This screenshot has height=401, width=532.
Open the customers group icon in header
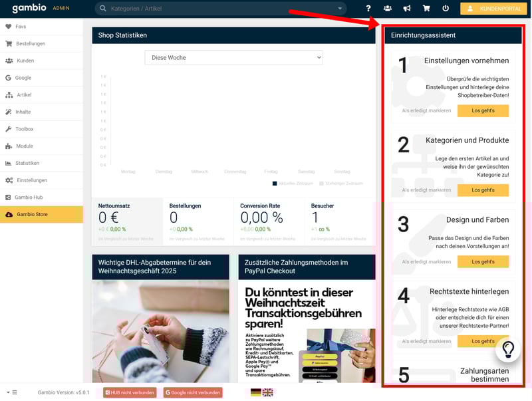point(388,9)
